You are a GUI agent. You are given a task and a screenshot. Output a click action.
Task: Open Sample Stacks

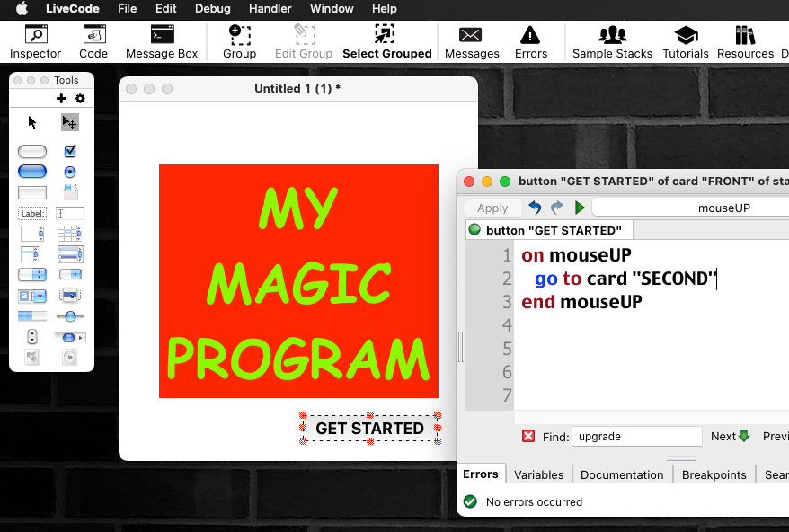click(x=612, y=41)
